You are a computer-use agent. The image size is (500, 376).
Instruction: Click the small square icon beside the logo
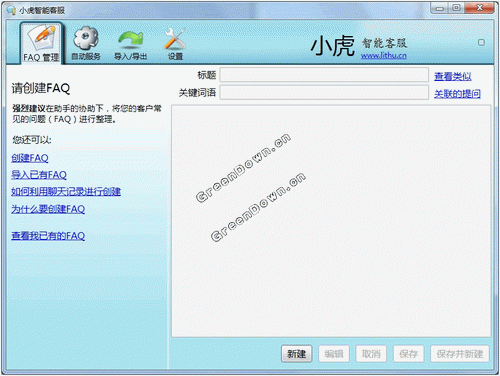481,42
